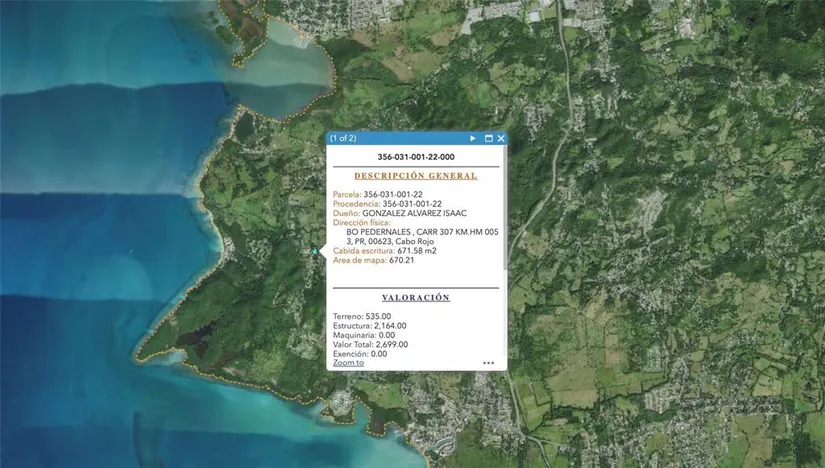
Task: Show next feature in popup
Action: click(473, 138)
